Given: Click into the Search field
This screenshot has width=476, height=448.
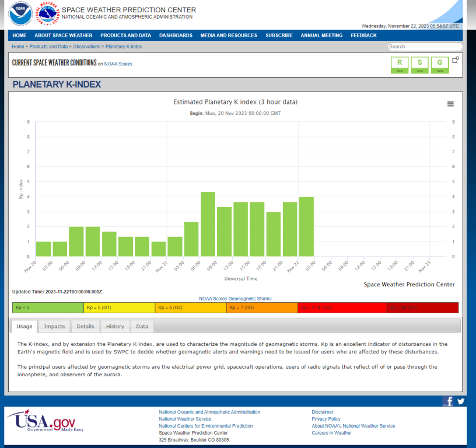Looking at the screenshot, I should pyautogui.click(x=425, y=47).
